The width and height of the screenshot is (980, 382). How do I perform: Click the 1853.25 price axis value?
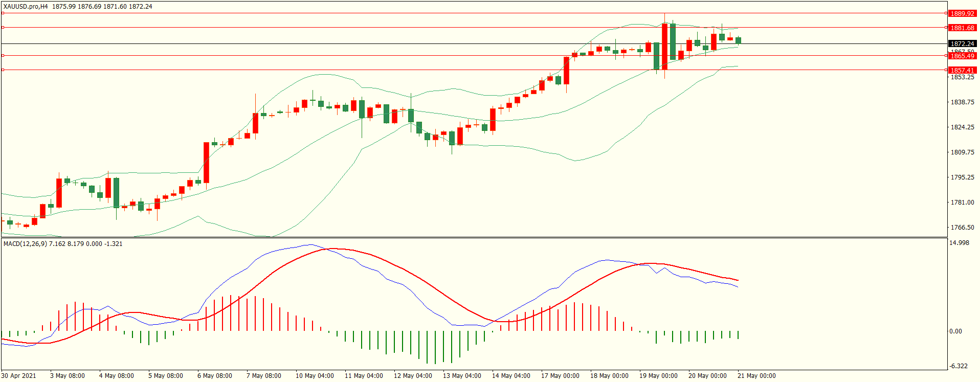coord(962,77)
